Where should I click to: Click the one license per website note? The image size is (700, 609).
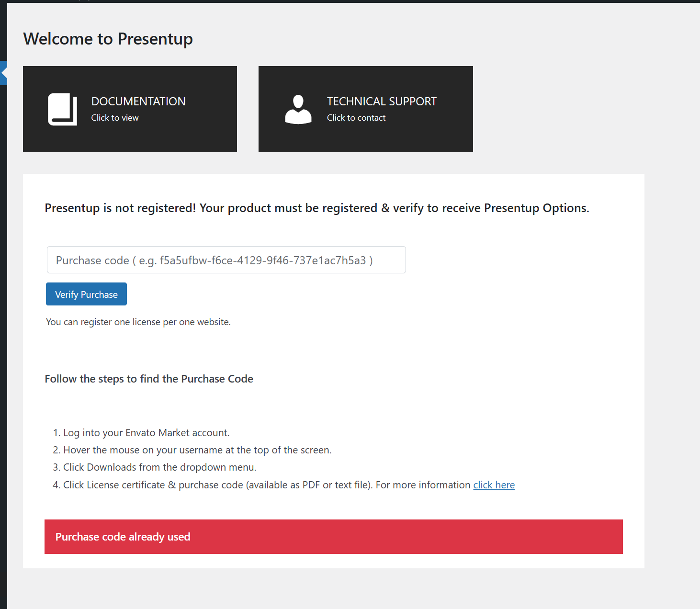tap(138, 322)
